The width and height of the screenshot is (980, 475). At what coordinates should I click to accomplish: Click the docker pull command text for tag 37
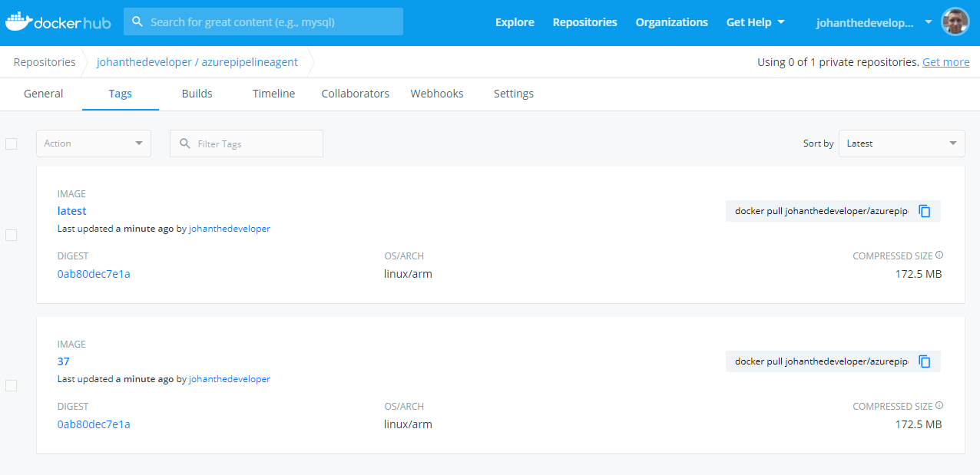pyautogui.click(x=821, y=361)
